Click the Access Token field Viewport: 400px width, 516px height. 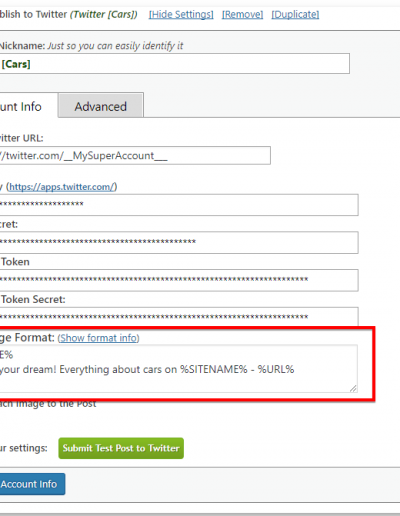[179, 280]
